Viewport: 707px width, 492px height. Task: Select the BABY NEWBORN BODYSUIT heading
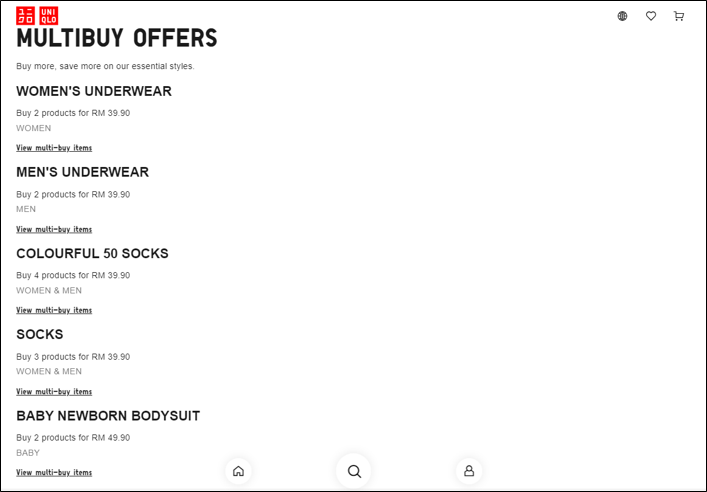point(108,416)
